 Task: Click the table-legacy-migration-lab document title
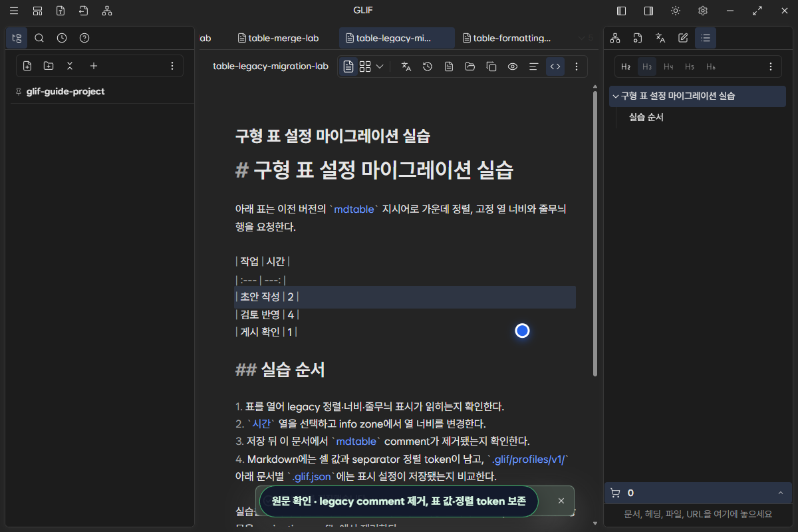pos(271,66)
